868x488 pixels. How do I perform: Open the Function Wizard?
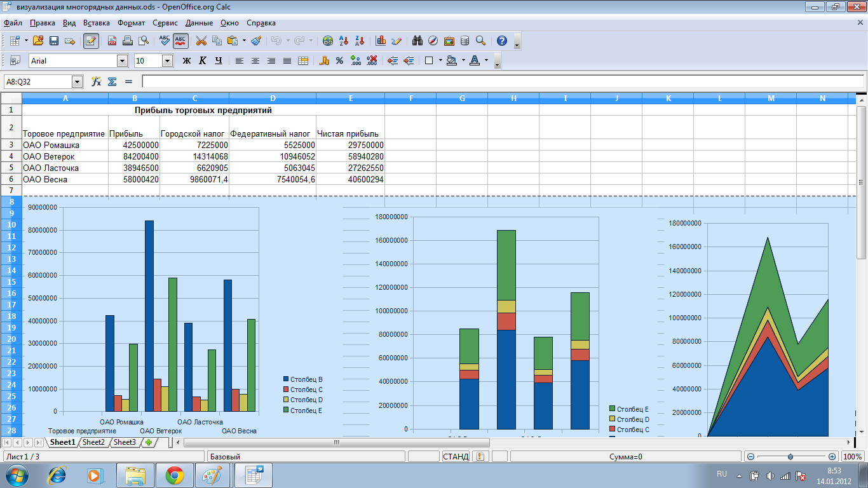[x=97, y=81]
